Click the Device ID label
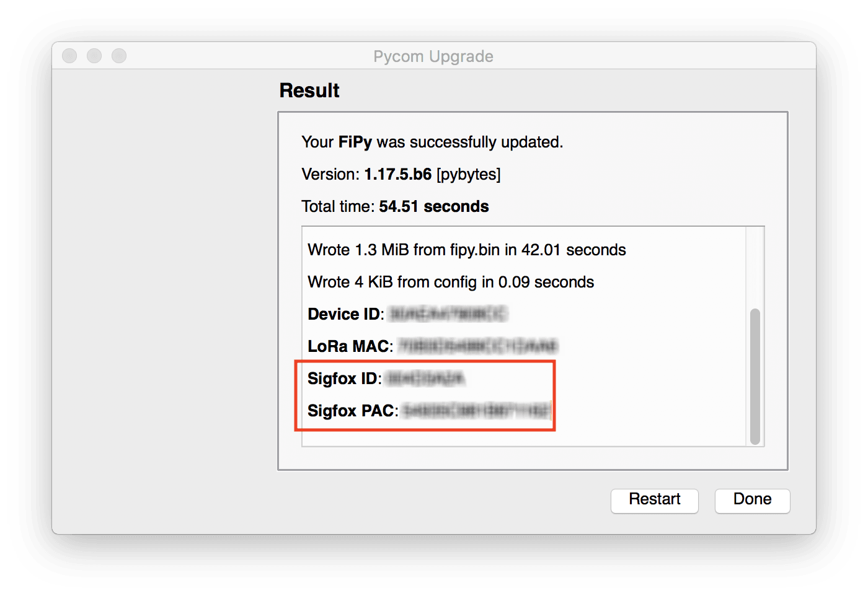Image resolution: width=868 pixels, height=596 pixels. point(345,314)
